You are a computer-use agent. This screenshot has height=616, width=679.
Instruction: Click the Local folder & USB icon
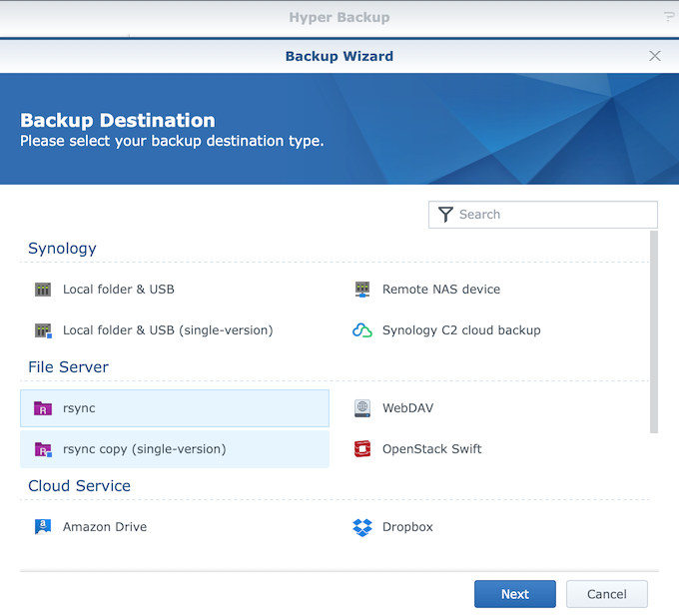point(43,290)
